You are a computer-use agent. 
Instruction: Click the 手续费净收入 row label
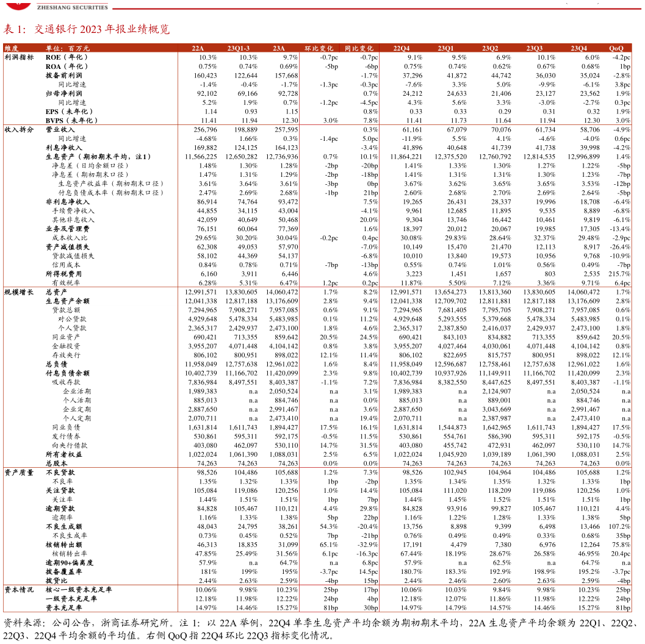(73, 211)
